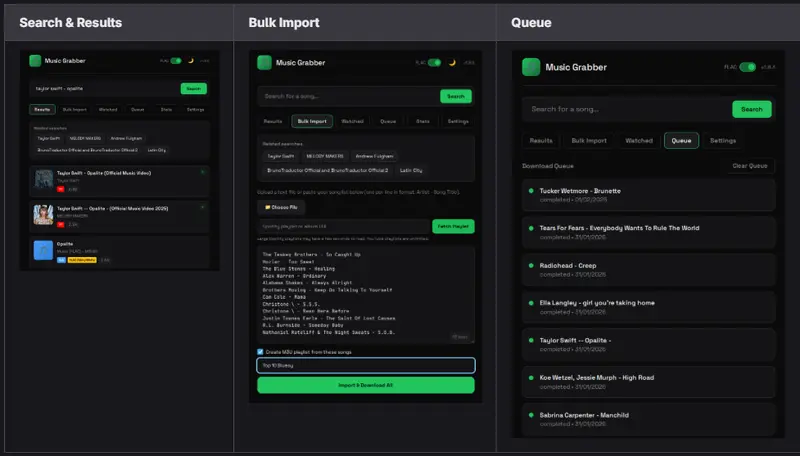Click green status dot for Tucker Wetmore - Brunette
Viewport: 800px width, 456px height.
(x=531, y=191)
